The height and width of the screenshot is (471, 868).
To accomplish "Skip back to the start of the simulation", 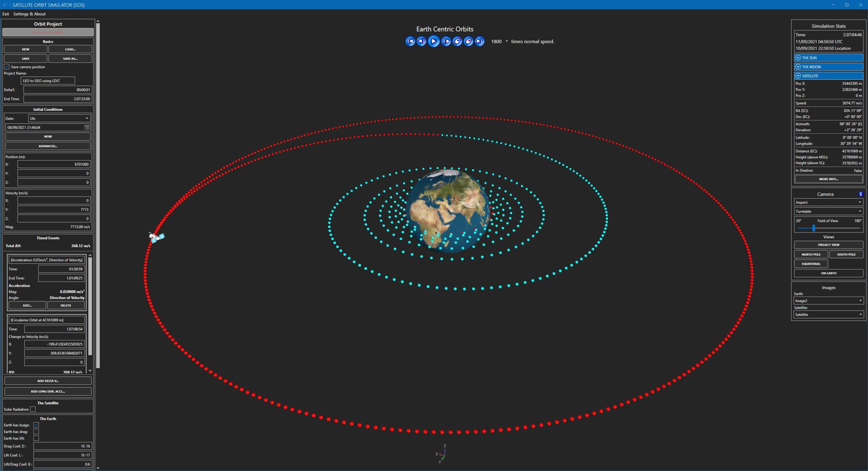I will pyautogui.click(x=410, y=41).
